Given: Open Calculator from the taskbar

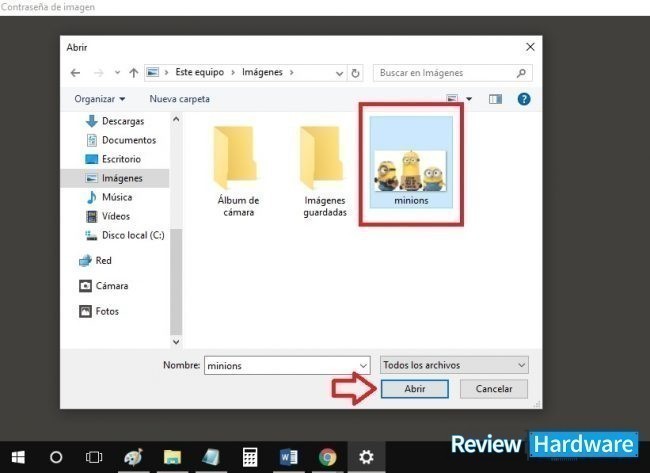Looking at the screenshot, I should (x=250, y=457).
